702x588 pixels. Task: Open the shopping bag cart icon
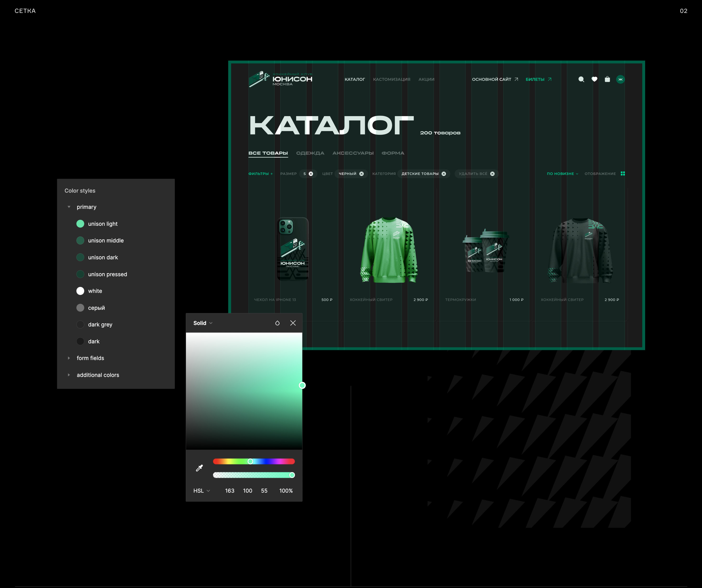point(607,79)
